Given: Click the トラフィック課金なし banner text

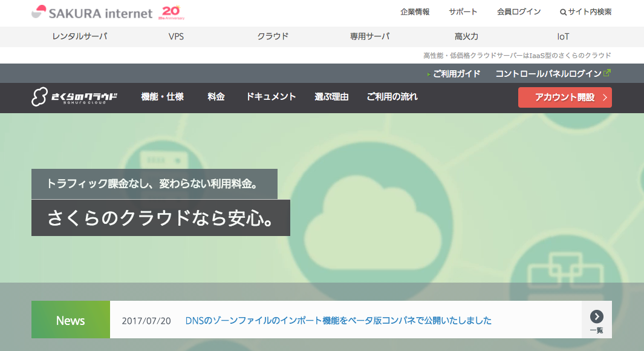Looking at the screenshot, I should tap(154, 184).
